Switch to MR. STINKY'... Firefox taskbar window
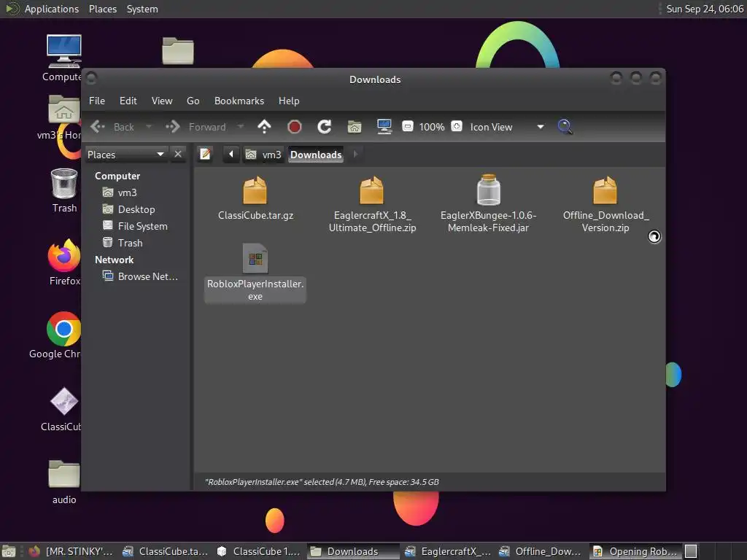 (71, 551)
